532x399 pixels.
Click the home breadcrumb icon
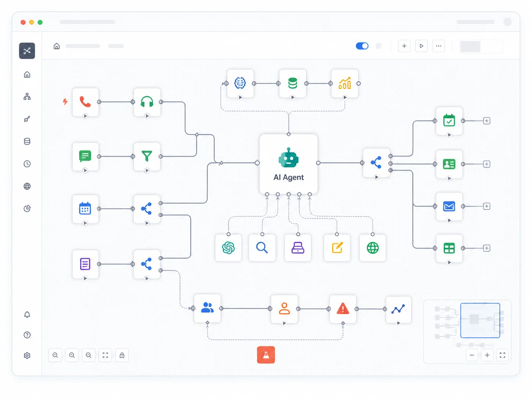tap(57, 46)
